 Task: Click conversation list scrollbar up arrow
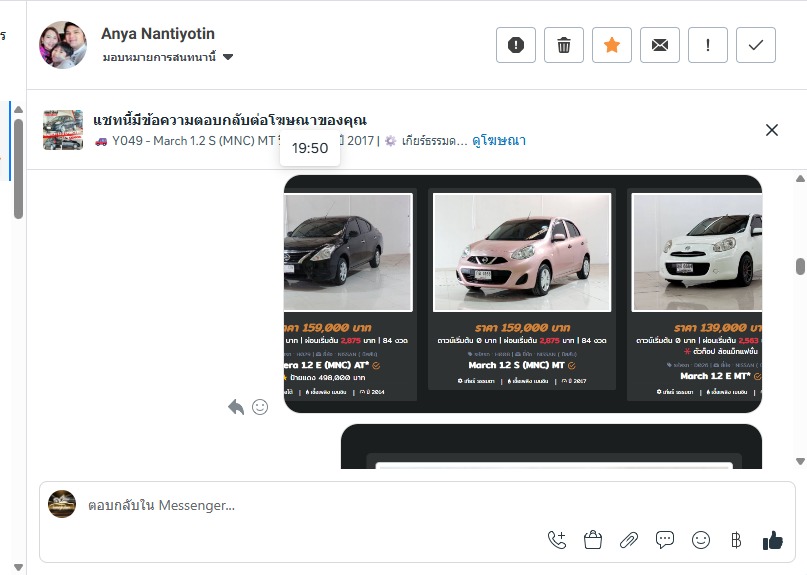[x=19, y=109]
